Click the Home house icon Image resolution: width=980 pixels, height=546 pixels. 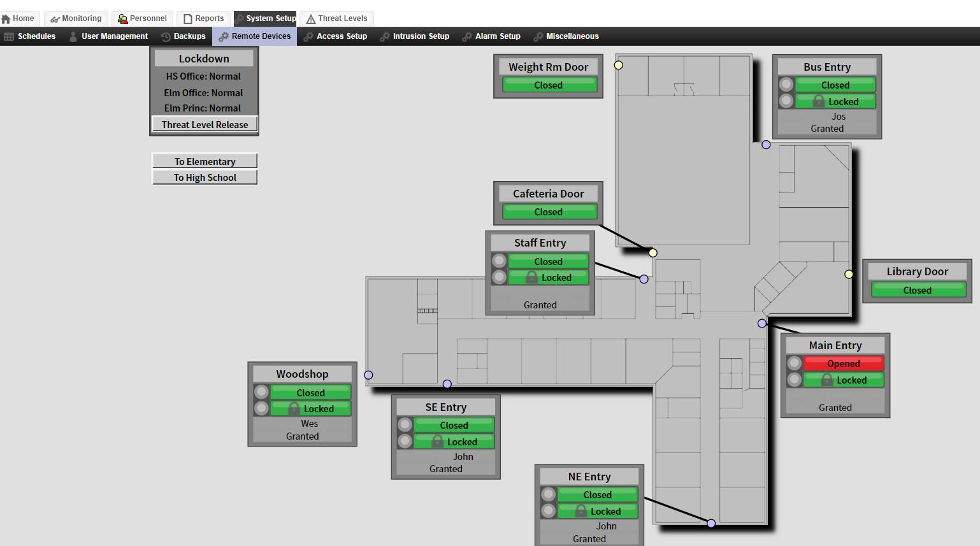click(6, 19)
